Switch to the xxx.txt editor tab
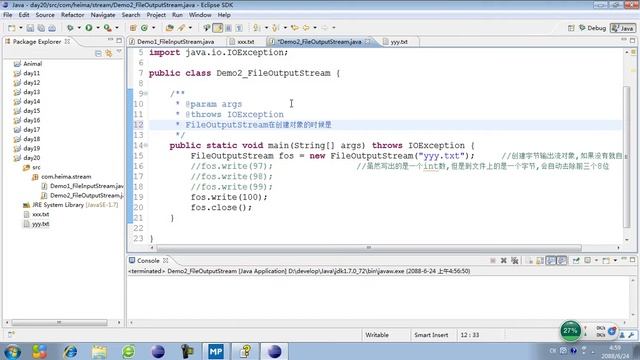The width and height of the screenshot is (640, 360). (246, 42)
